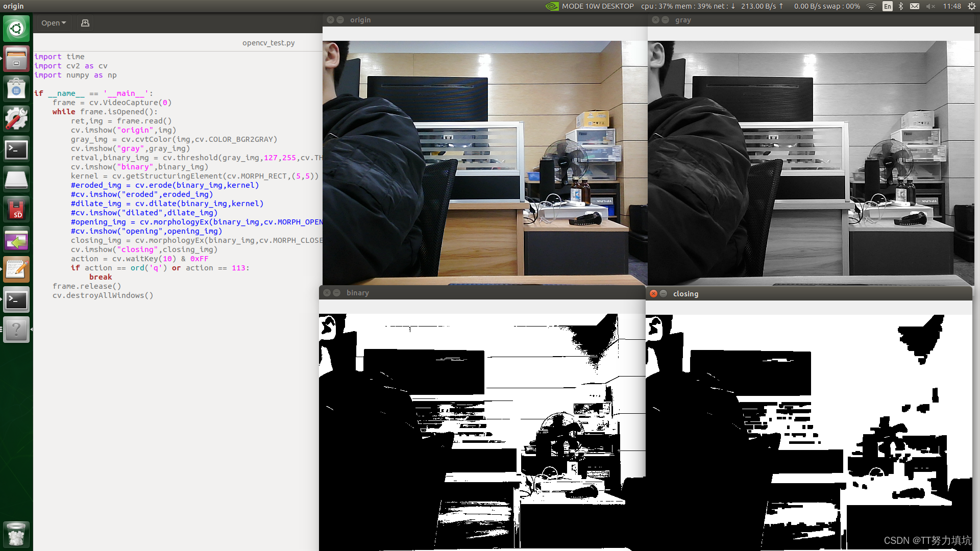Open System Settings via the wrench icon
The image size is (980, 551).
coord(16,118)
